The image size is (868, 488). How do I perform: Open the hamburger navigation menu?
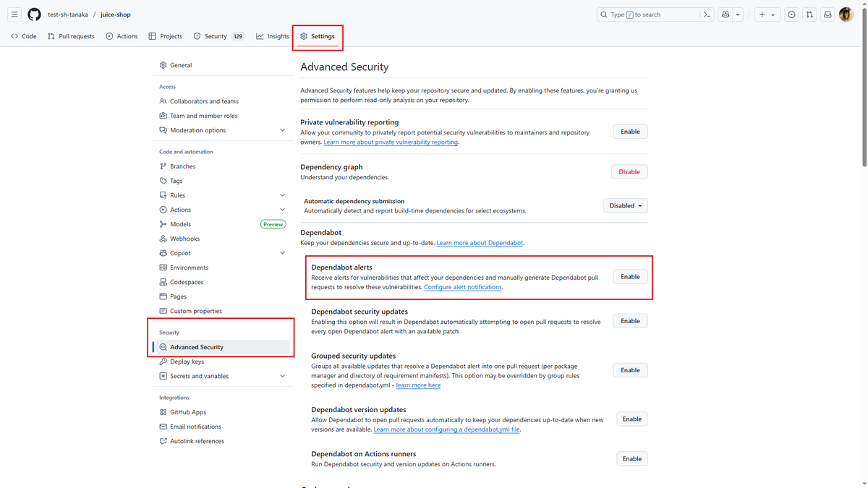14,14
